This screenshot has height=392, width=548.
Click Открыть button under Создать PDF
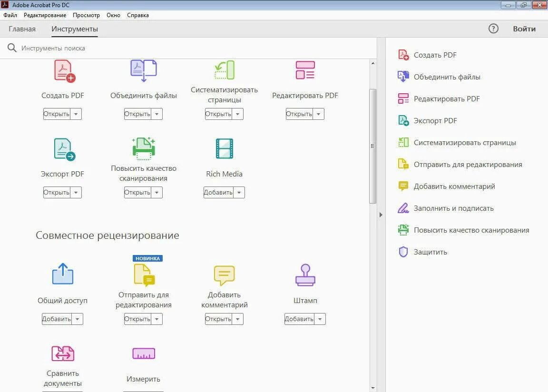tap(57, 114)
